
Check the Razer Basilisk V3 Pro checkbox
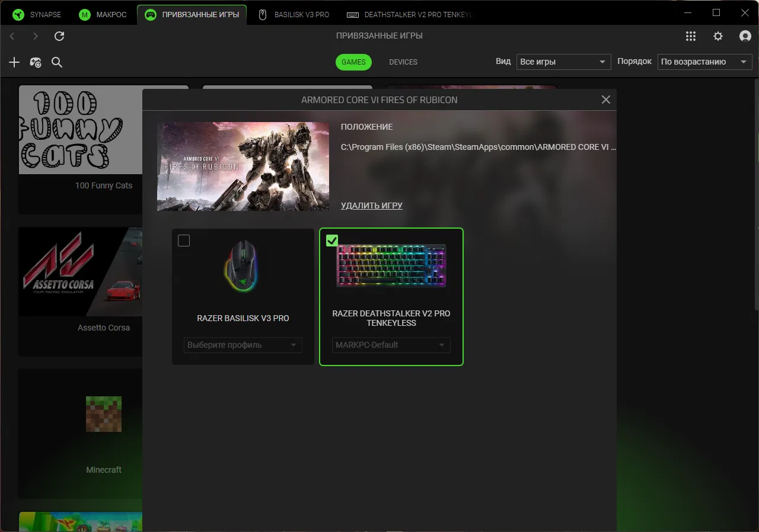[184, 241]
